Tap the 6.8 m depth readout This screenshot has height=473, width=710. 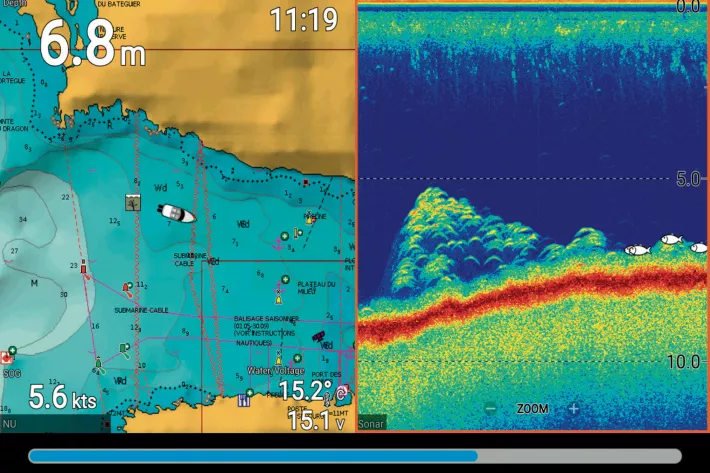pyautogui.click(x=92, y=44)
